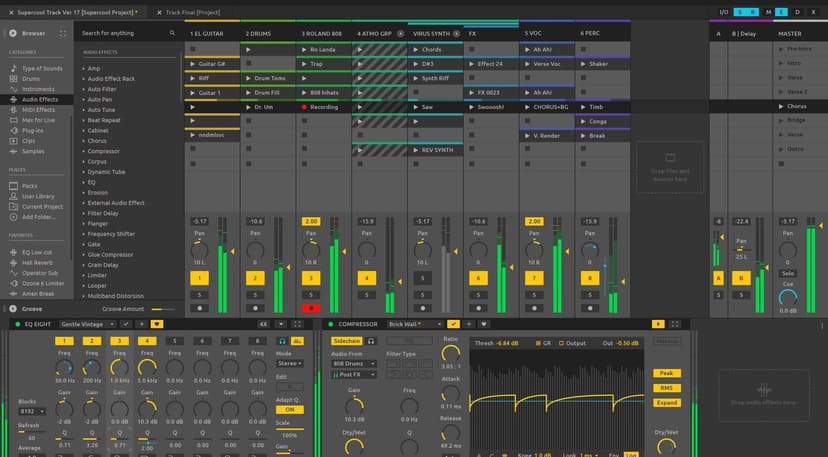
Task: Arm recording on the Roland 808 track
Action: (x=311, y=309)
